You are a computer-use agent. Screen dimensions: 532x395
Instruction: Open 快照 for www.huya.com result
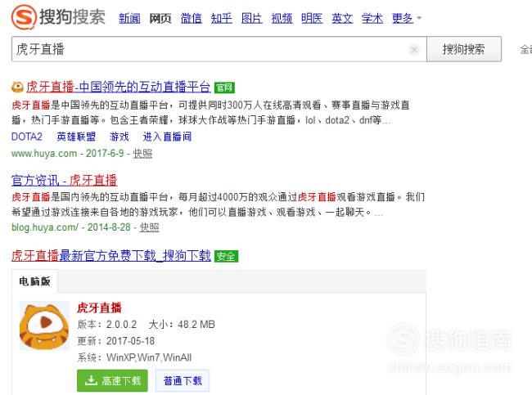pos(142,154)
